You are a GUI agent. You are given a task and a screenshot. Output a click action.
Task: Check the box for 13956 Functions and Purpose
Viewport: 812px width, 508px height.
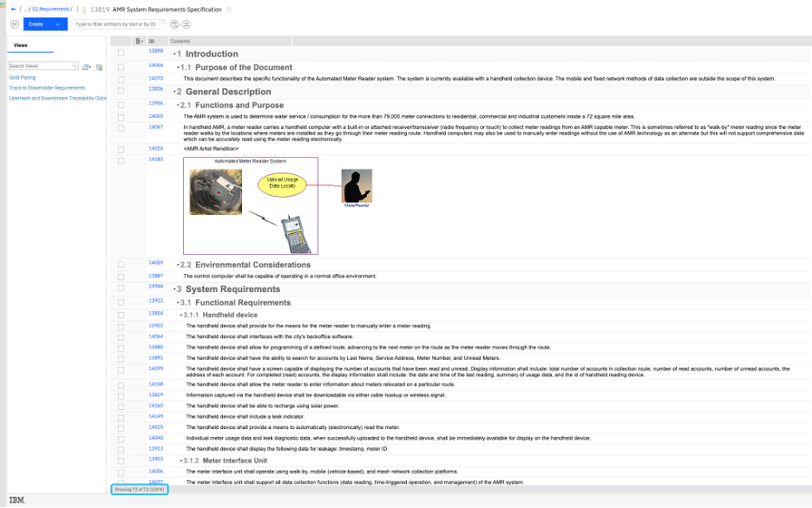click(x=121, y=105)
